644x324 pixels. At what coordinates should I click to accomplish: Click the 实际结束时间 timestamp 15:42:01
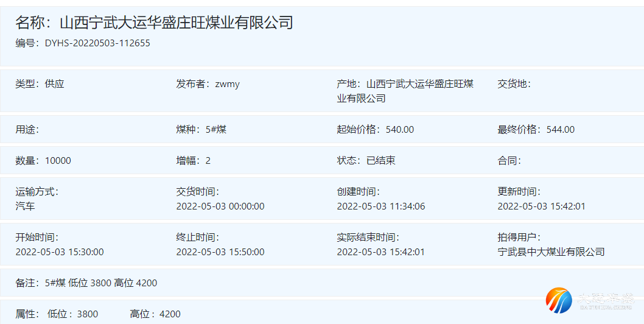(380, 252)
